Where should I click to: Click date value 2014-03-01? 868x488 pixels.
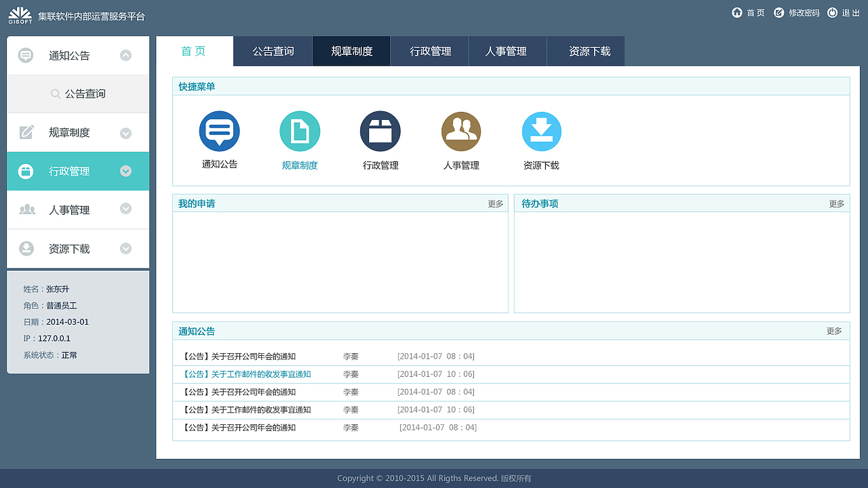coord(67,322)
